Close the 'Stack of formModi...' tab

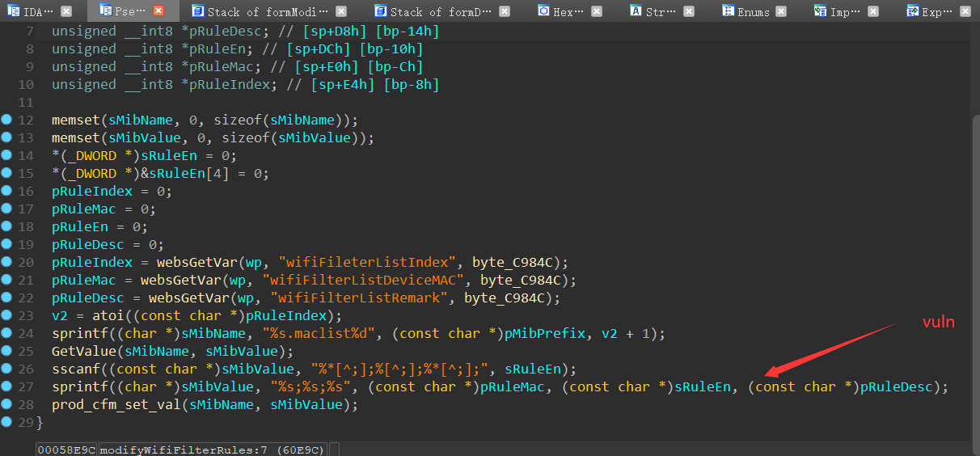pyautogui.click(x=341, y=11)
